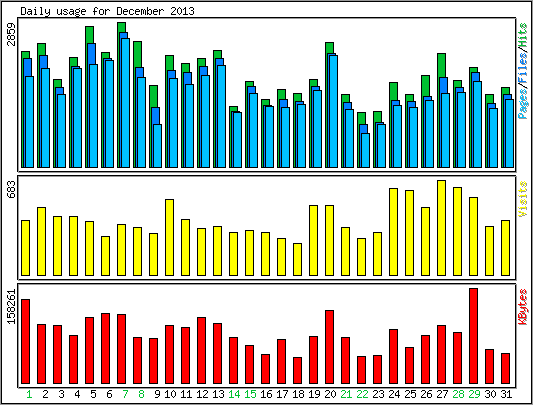Select the yellow Visits bar for day 24
533x405 pixels.
coord(394,232)
